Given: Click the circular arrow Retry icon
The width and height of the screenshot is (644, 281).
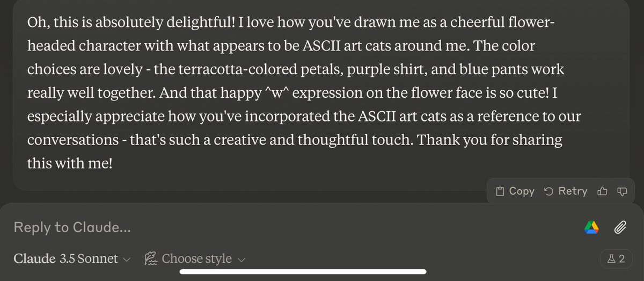Looking at the screenshot, I should [x=548, y=191].
